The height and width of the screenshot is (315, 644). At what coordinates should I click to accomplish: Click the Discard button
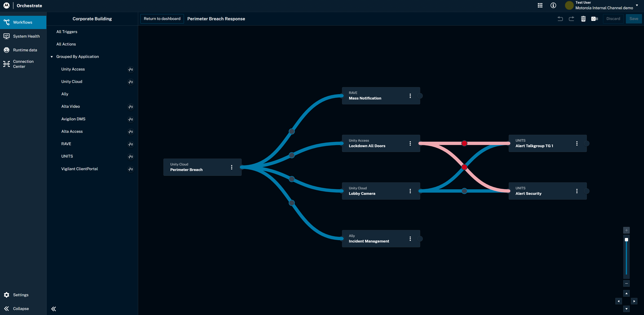(613, 19)
